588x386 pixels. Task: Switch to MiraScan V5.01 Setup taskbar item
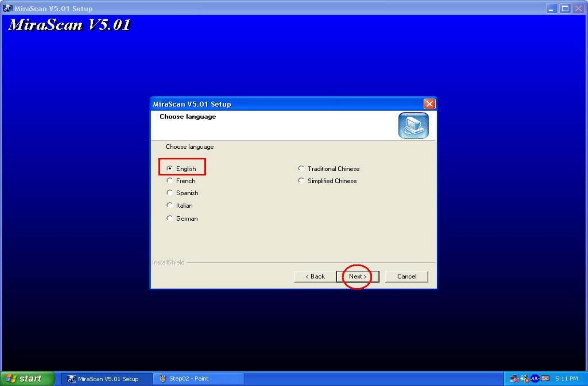106,379
